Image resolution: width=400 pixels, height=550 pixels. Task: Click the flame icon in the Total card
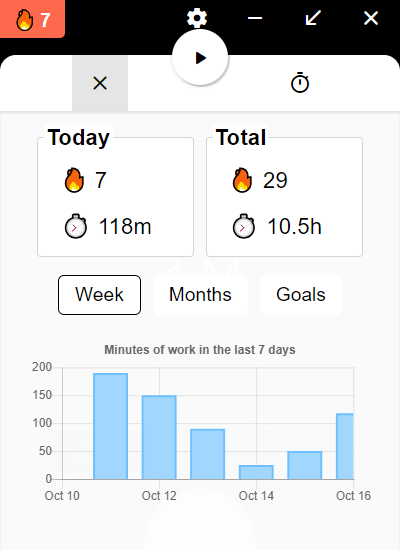(242, 180)
